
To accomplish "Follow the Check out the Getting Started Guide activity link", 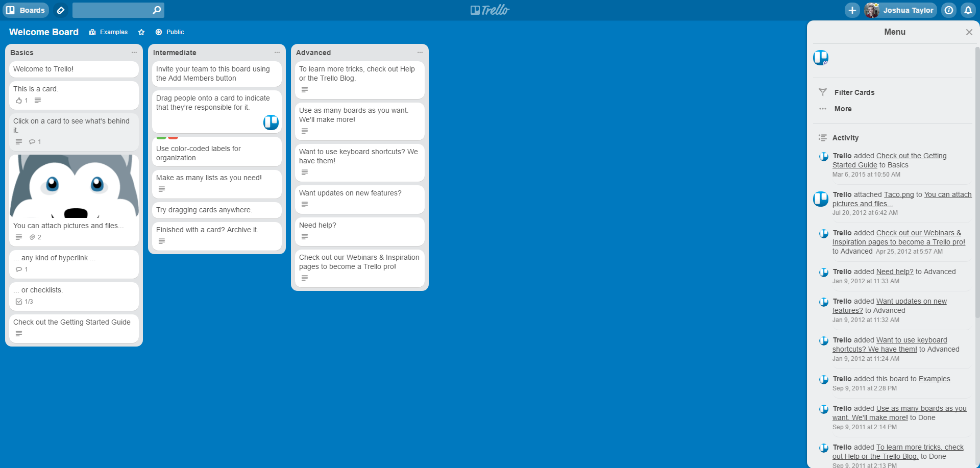I will pos(890,160).
